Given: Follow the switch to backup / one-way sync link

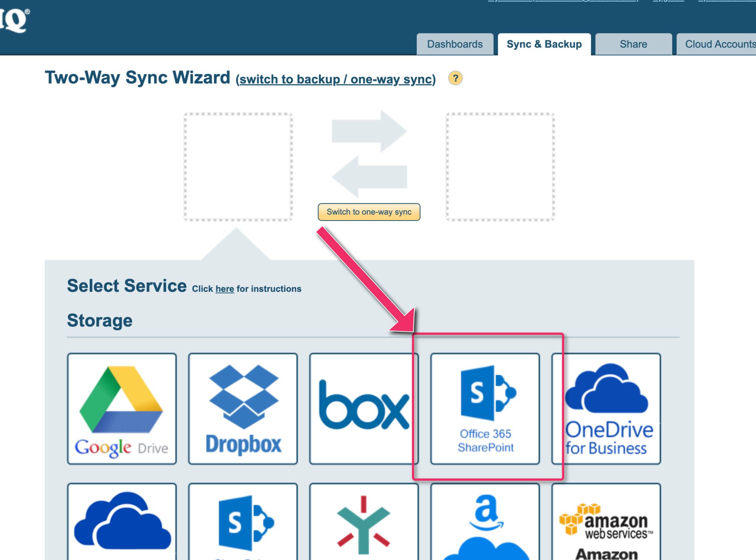Looking at the screenshot, I should 336,79.
